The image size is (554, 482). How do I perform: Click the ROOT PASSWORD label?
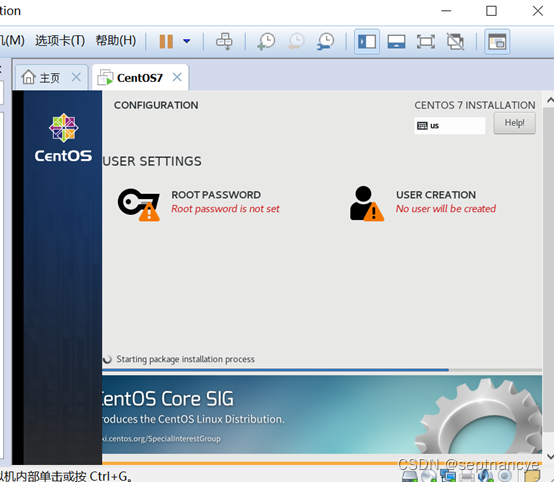click(216, 195)
